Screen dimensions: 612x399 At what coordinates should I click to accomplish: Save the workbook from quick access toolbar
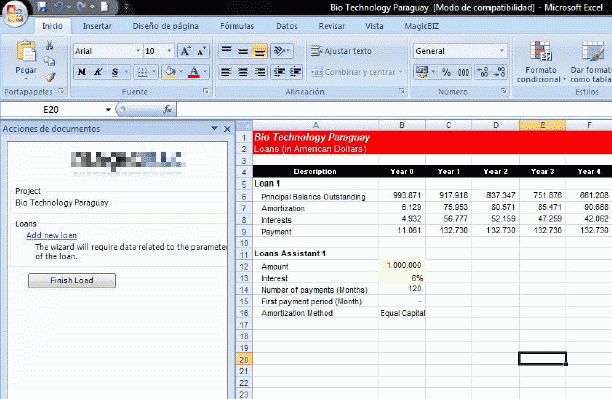point(42,7)
